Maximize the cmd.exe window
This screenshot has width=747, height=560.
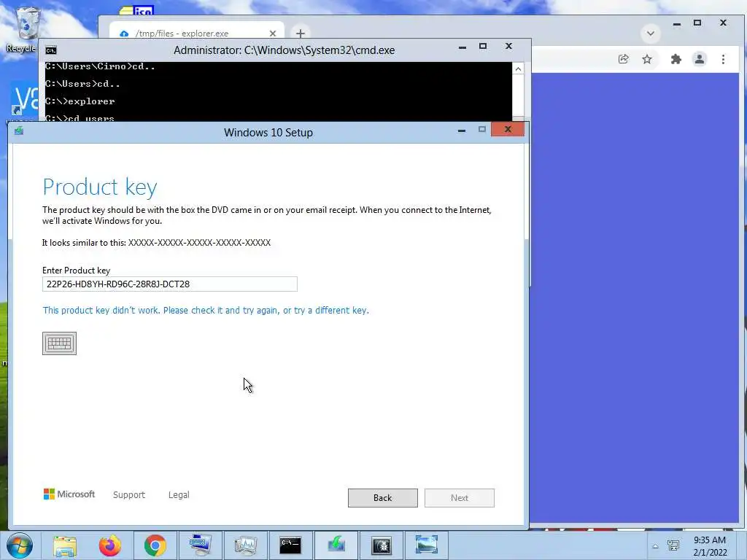click(483, 46)
